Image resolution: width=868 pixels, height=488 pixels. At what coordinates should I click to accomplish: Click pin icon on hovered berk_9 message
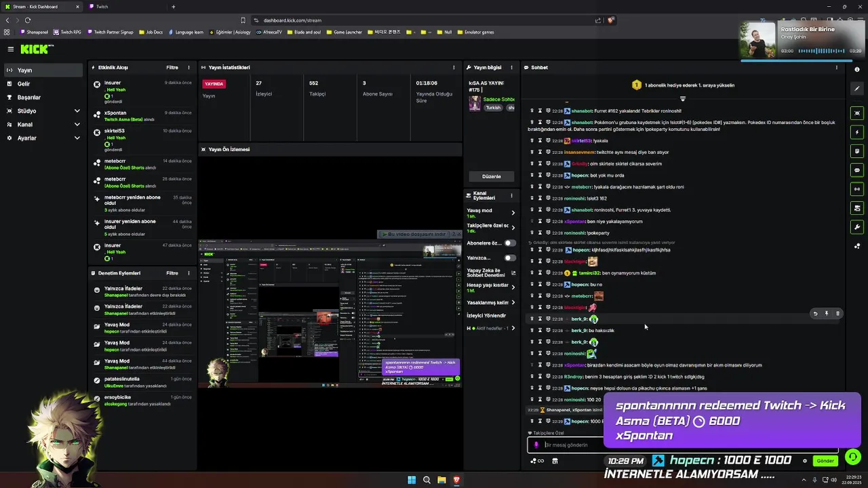coord(826,314)
